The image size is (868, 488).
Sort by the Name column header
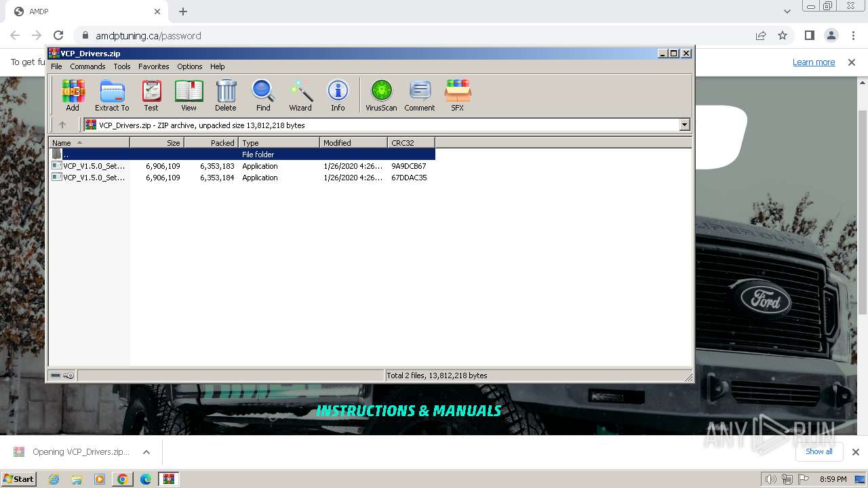click(89, 143)
